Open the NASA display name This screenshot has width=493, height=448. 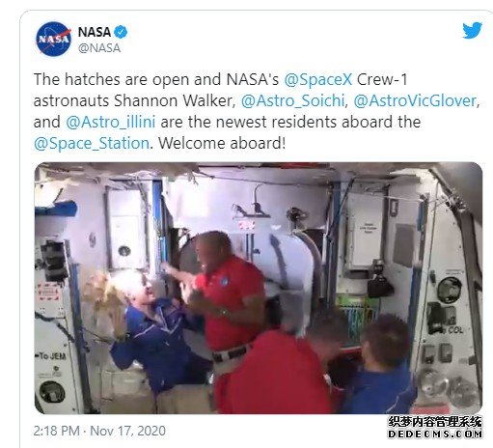[x=95, y=32]
